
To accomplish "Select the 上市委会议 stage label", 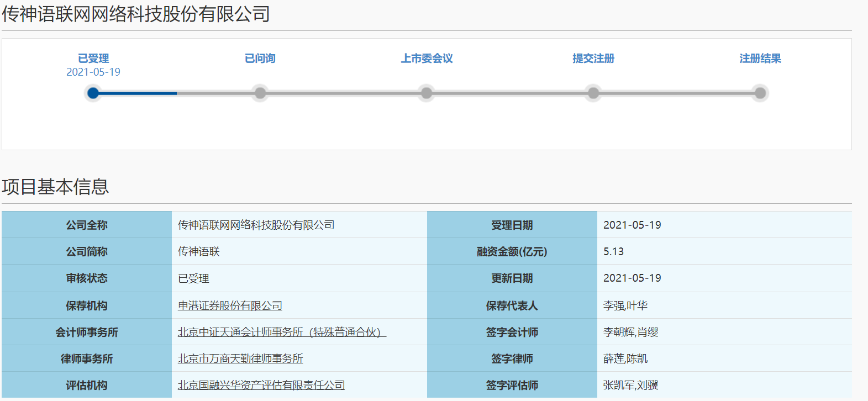I will 427,59.
